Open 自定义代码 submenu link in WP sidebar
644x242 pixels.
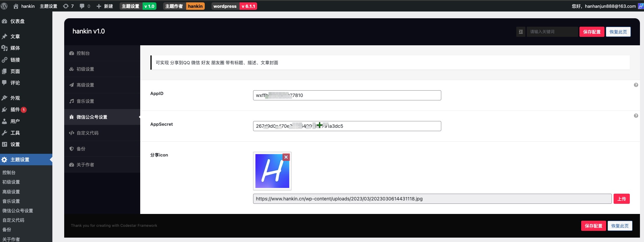(x=13, y=220)
